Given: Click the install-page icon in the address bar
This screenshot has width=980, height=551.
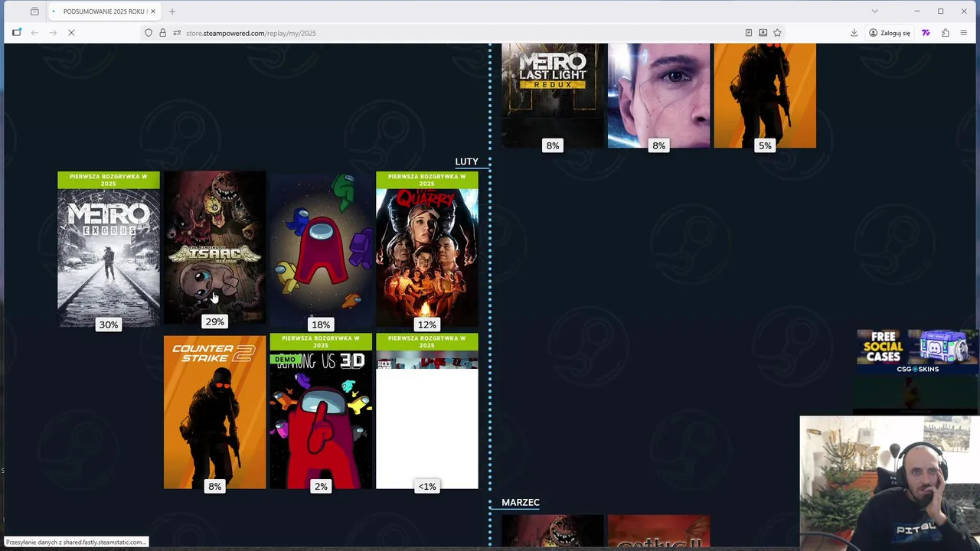Looking at the screenshot, I should click(x=763, y=33).
